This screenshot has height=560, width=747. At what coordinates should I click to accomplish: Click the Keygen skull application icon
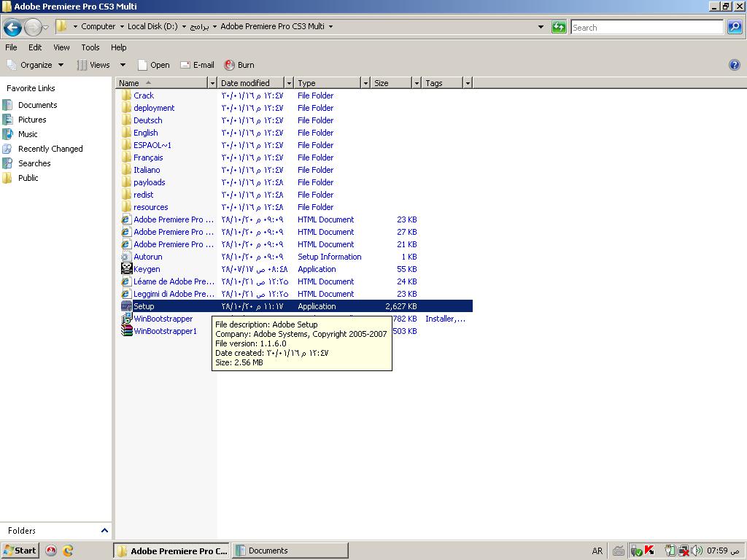[126, 269]
